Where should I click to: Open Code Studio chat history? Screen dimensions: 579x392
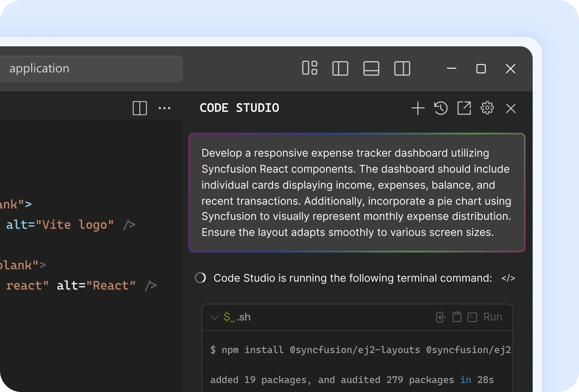click(x=441, y=108)
